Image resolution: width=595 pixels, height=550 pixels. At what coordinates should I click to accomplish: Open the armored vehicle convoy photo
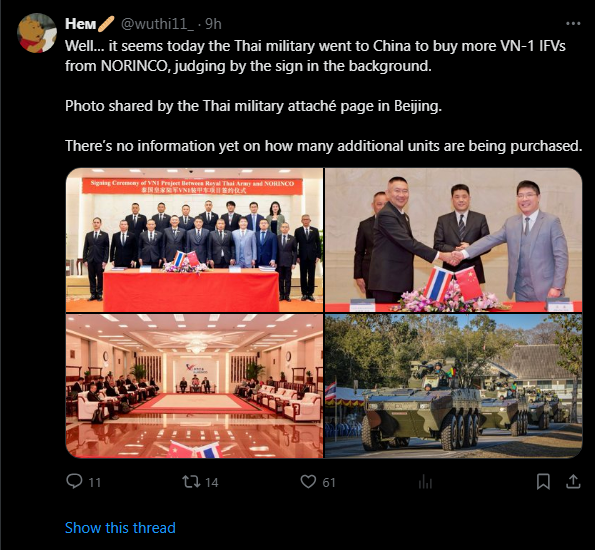pyautogui.click(x=453, y=386)
